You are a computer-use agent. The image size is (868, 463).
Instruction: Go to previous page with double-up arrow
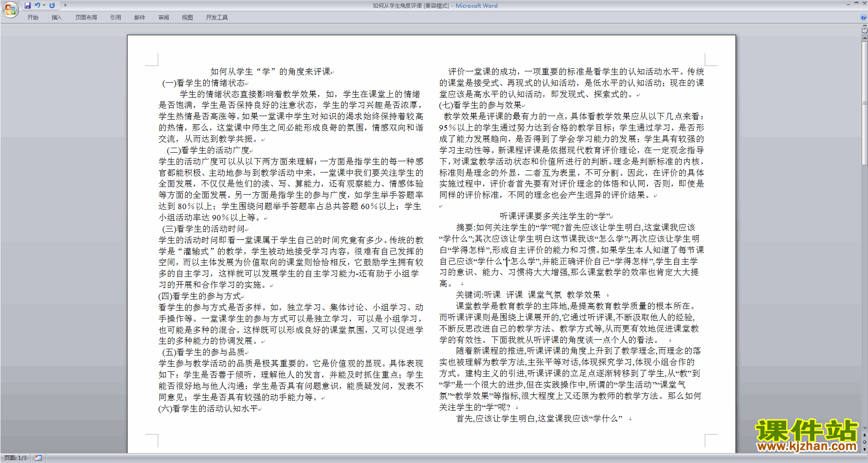click(865, 435)
